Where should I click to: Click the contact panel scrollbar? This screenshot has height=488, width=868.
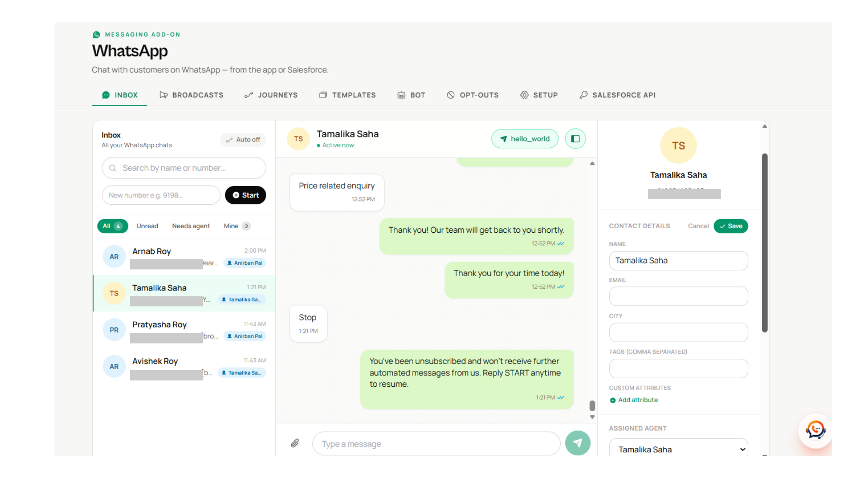pyautogui.click(x=764, y=243)
